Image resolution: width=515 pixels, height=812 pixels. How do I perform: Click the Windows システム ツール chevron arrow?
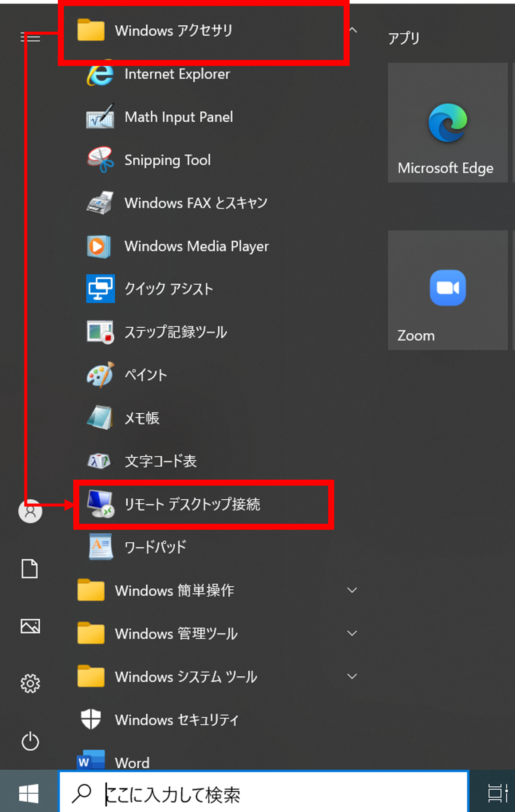pyautogui.click(x=352, y=676)
